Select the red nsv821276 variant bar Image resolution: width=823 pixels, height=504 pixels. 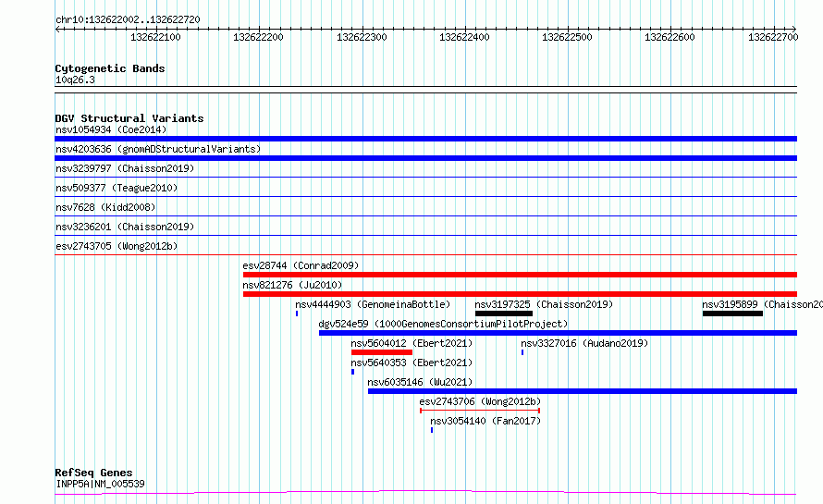(x=520, y=294)
